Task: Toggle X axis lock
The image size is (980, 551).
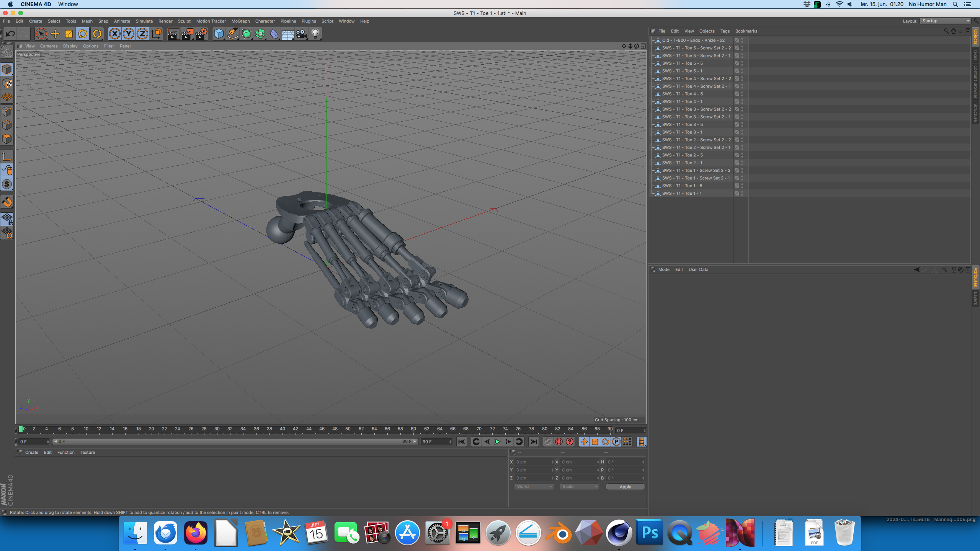Action: [114, 34]
